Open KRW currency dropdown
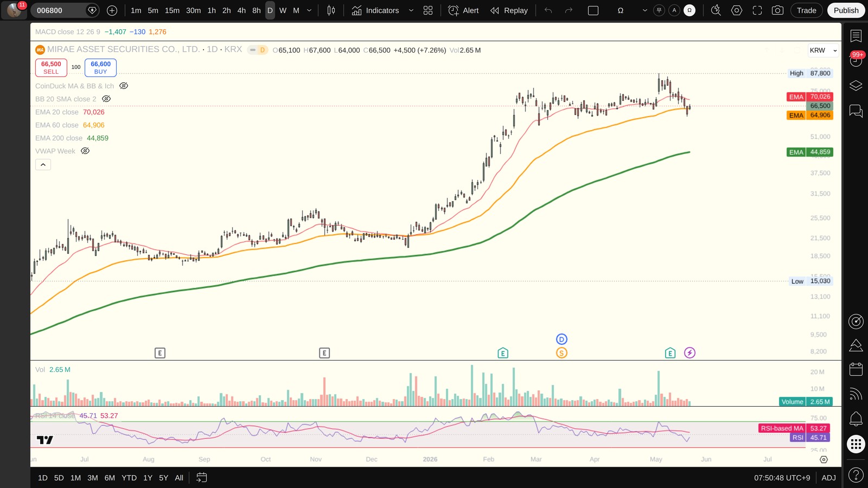 click(823, 50)
